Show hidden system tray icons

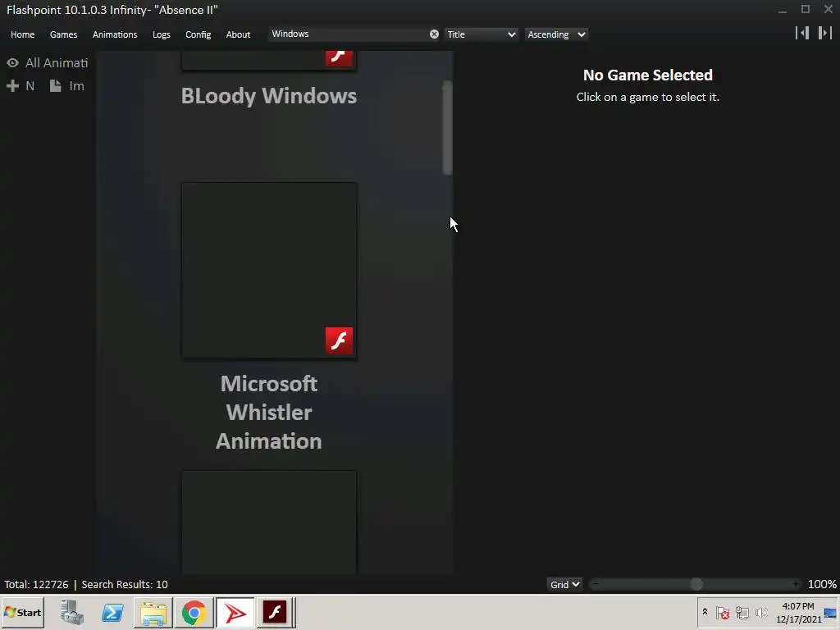(705, 612)
